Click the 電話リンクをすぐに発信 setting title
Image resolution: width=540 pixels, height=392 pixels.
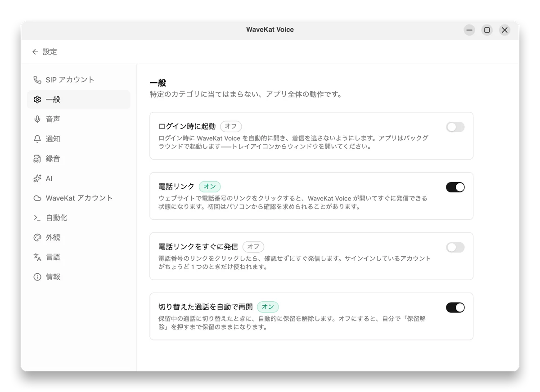point(198,247)
